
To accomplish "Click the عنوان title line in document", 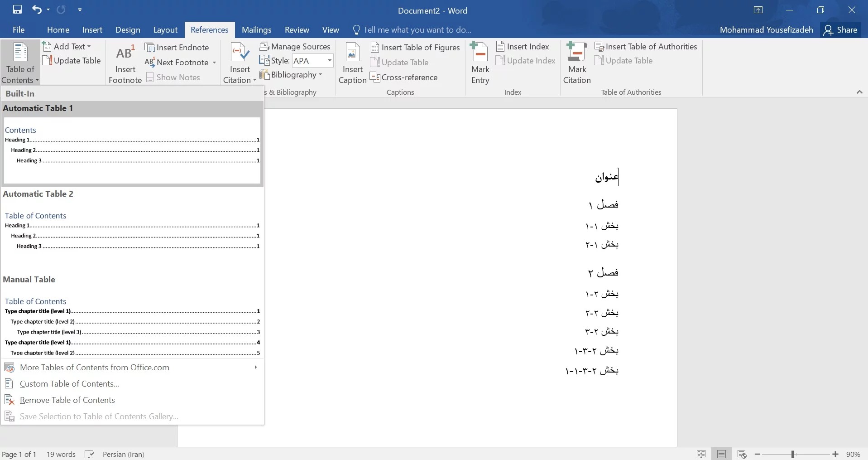I will click(607, 176).
